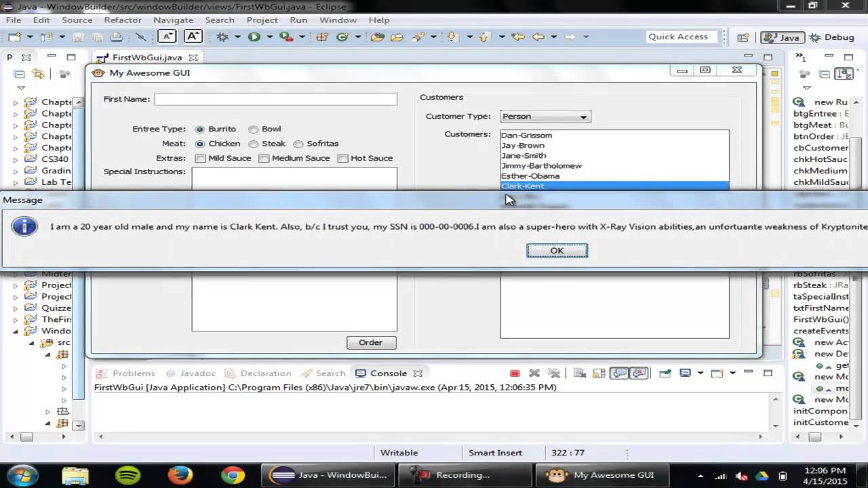Collapse the src folder tree node
868x488 pixels.
32,343
